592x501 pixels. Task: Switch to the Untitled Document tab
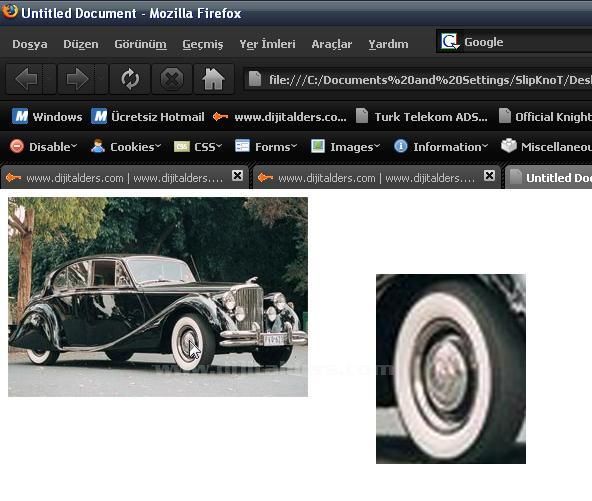coord(550,177)
